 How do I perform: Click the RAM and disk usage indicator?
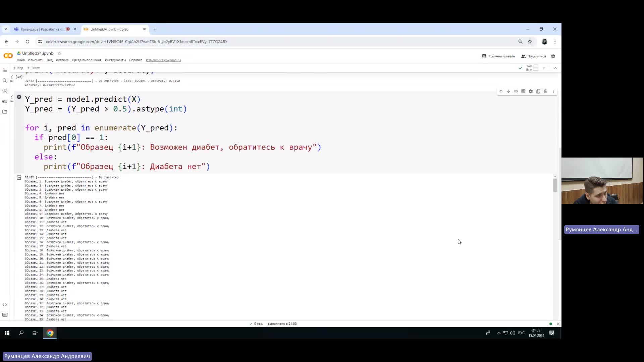532,68
